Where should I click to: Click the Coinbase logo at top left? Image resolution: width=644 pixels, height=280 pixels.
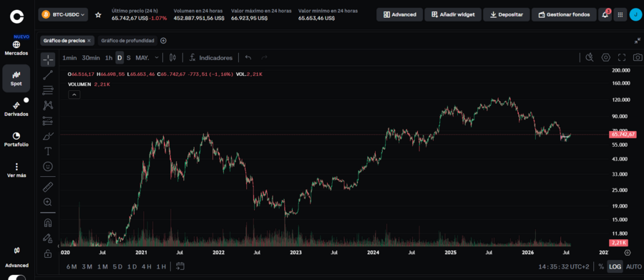point(17,16)
